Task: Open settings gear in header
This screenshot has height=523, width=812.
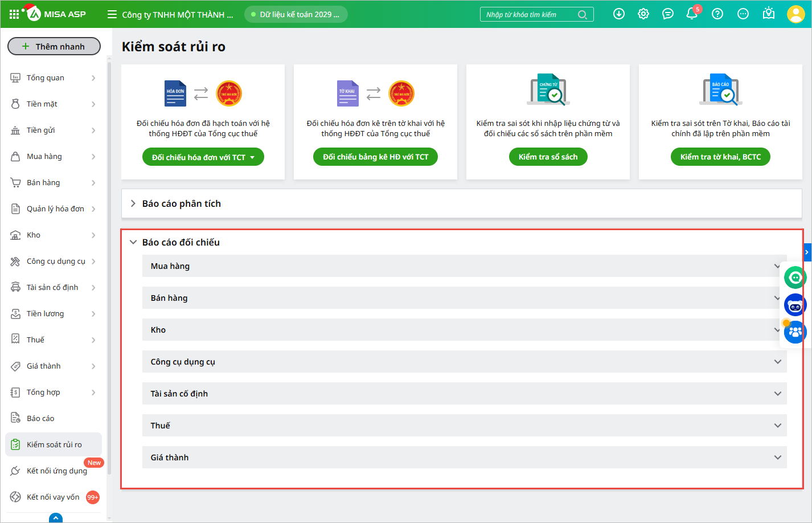Action: pyautogui.click(x=643, y=14)
